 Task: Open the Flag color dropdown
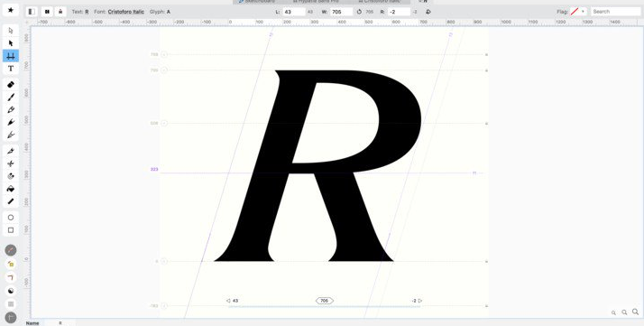tap(579, 12)
